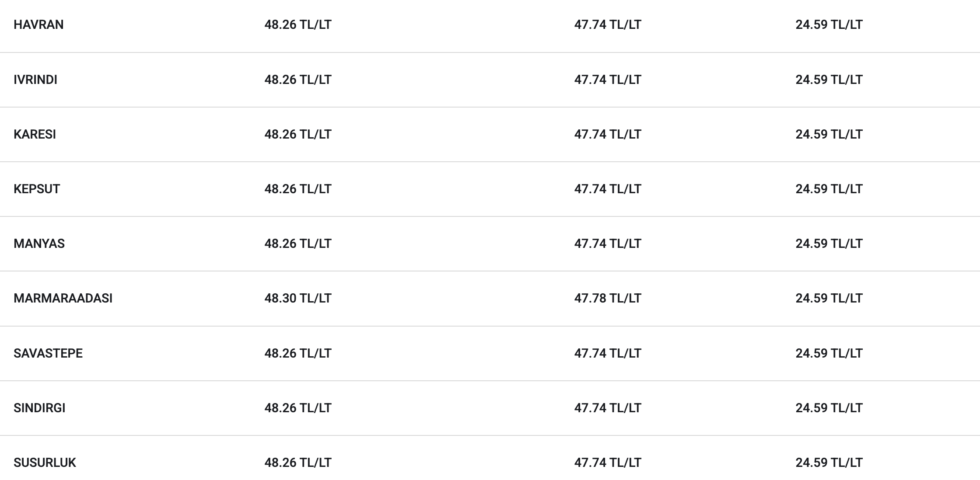Select the KEPSUT district name
The image size is (980, 480).
tap(37, 189)
